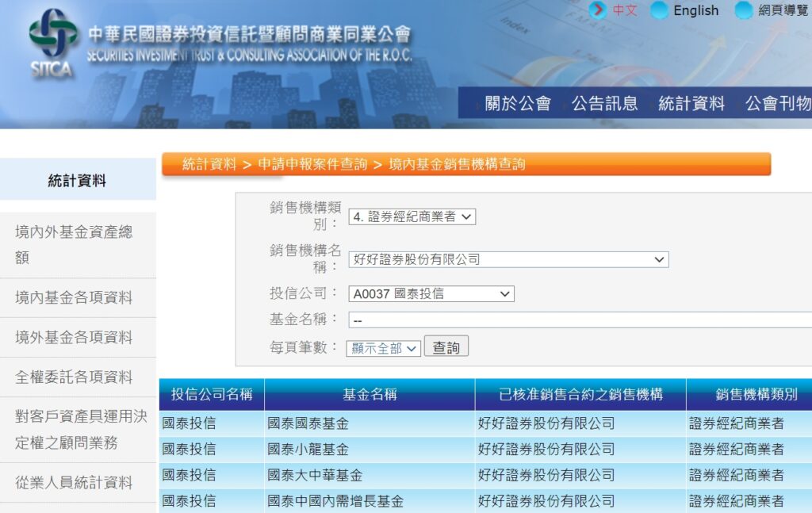Click the red arrow icon beside 中文
This screenshot has width=812, height=513.
tap(598, 10)
